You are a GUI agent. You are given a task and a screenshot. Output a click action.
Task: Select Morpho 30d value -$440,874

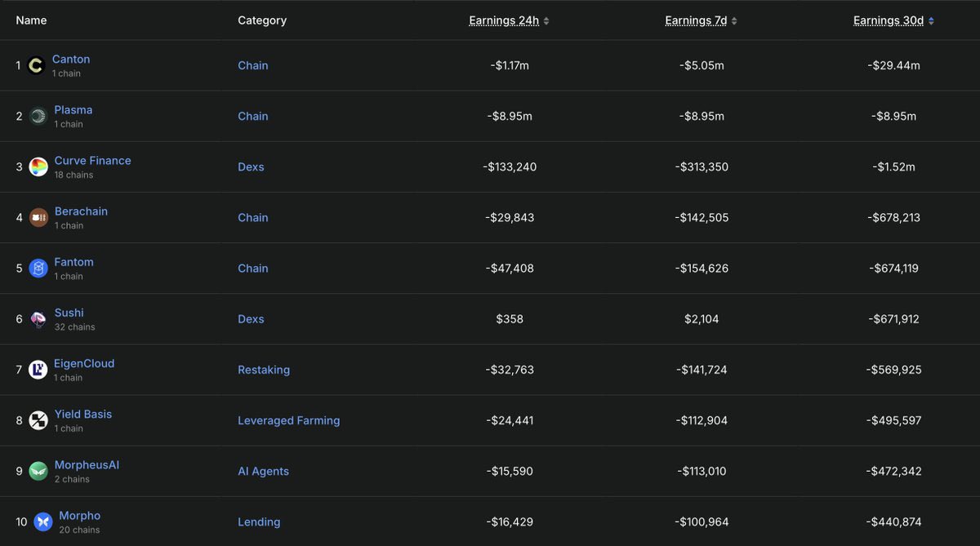point(893,522)
